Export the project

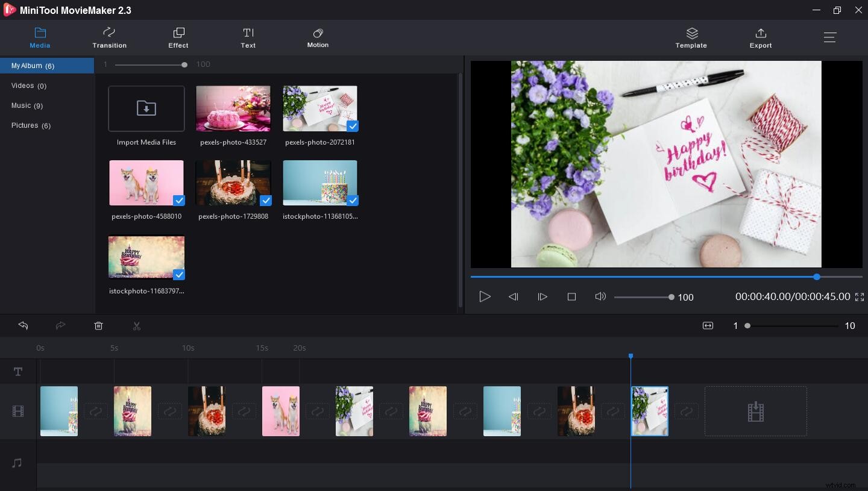[x=761, y=37]
